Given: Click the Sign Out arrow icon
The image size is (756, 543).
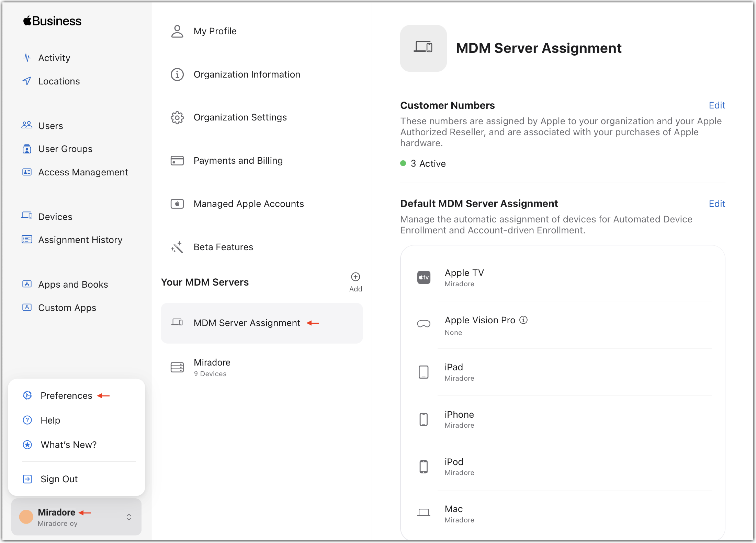Looking at the screenshot, I should [x=27, y=479].
